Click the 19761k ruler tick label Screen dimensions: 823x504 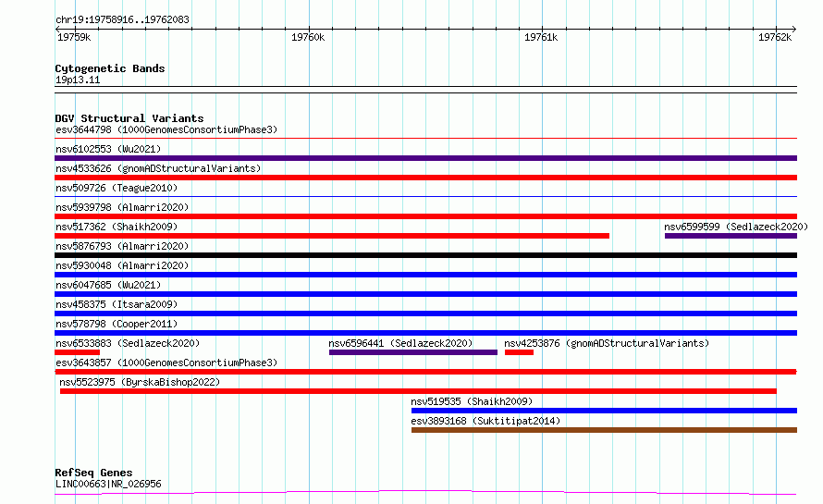click(541, 37)
